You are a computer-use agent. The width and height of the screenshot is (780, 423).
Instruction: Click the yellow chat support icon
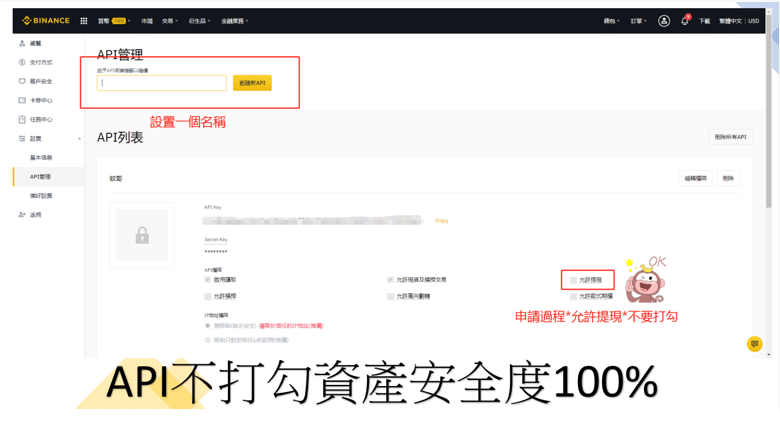tap(754, 344)
